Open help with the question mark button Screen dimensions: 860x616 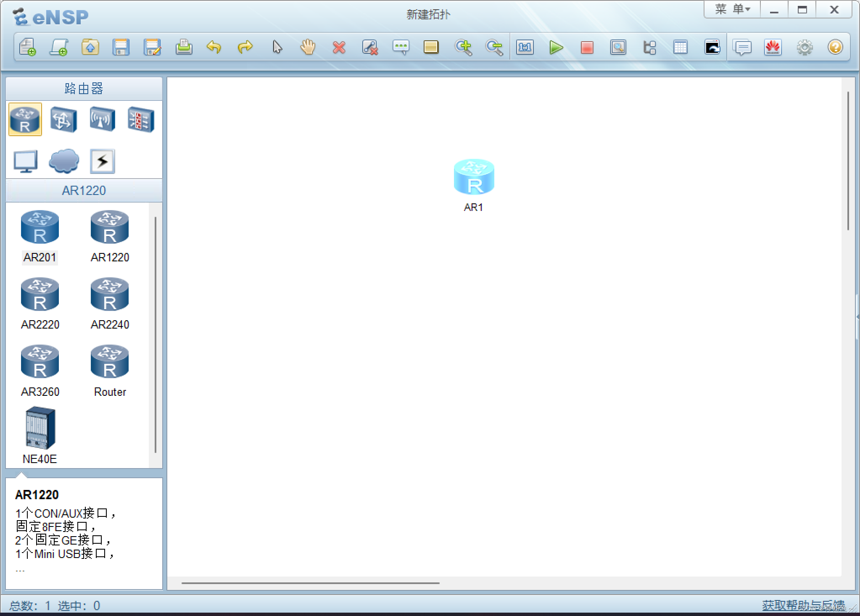click(x=835, y=47)
